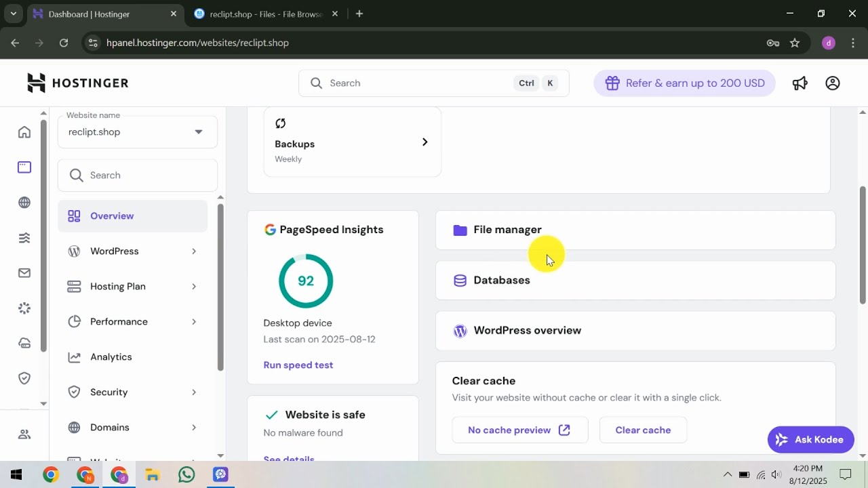Open the WordPress overview card
Screen dimensions: 868x488
tap(635, 331)
